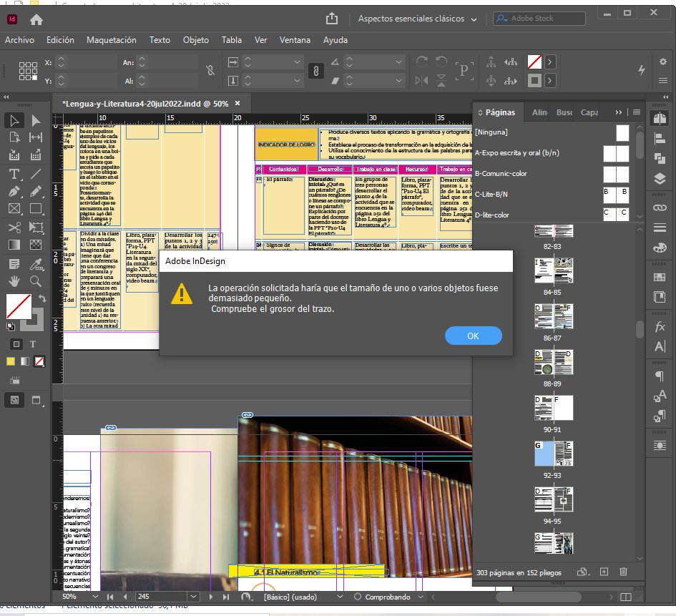Select the yellow fill swatch in toolbox

(x=10, y=361)
